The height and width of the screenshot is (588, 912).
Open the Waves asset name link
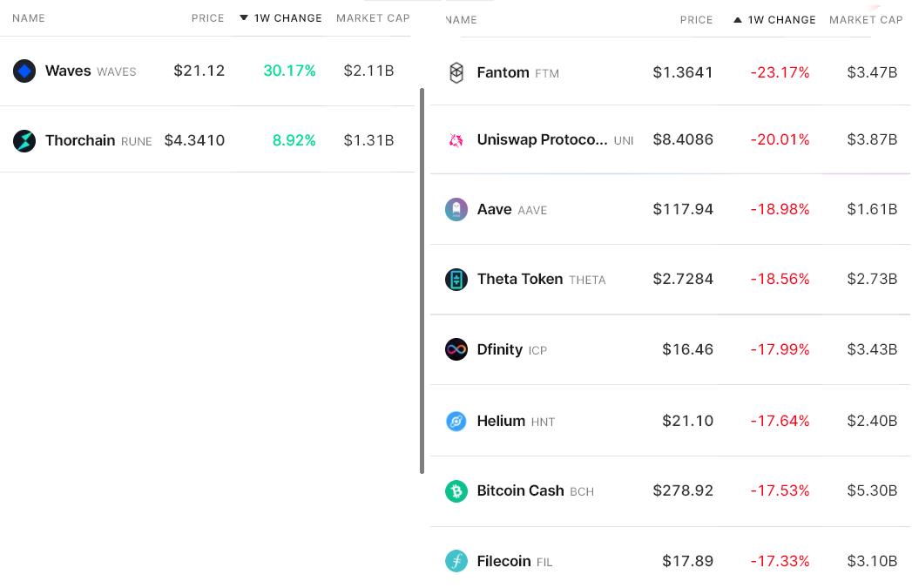coord(68,71)
